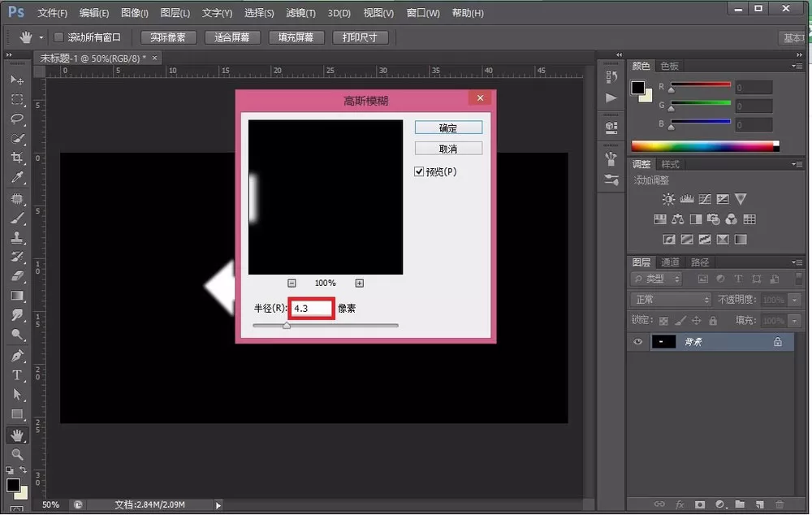Add a Levels adjustment
The height and width of the screenshot is (515, 812).
[x=687, y=199]
